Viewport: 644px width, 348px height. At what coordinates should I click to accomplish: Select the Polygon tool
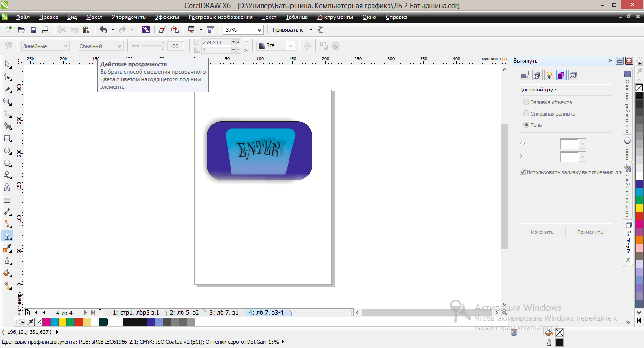pyautogui.click(x=7, y=163)
